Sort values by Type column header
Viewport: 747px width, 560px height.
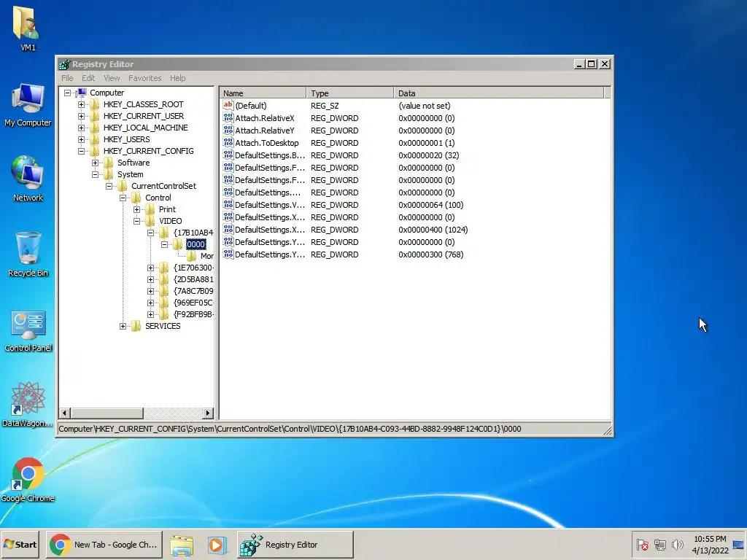(350, 93)
